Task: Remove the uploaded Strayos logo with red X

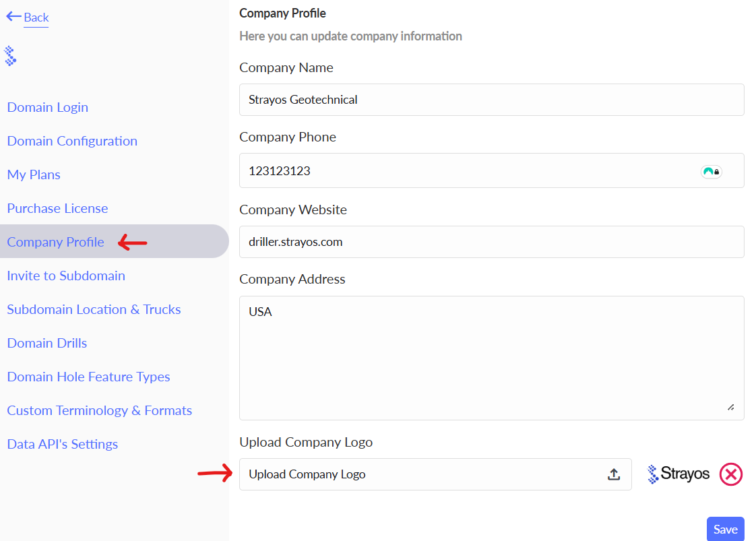Action: (730, 474)
